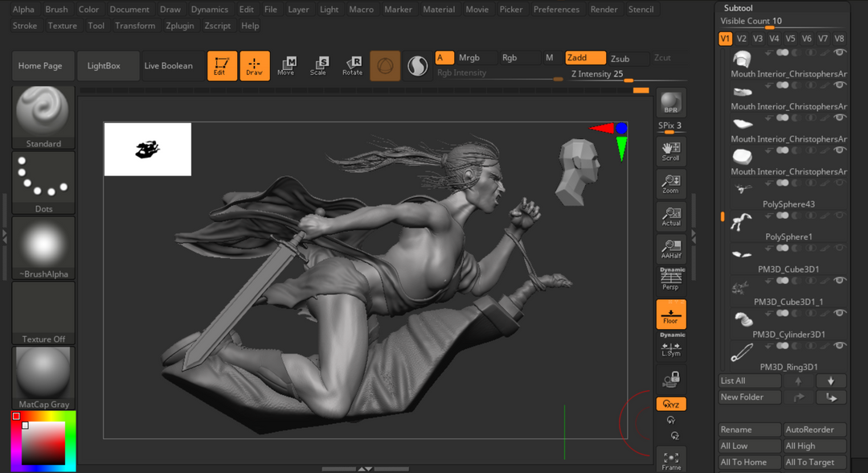The height and width of the screenshot is (473, 868).
Task: Pick a color in color picker
Action: click(x=43, y=442)
